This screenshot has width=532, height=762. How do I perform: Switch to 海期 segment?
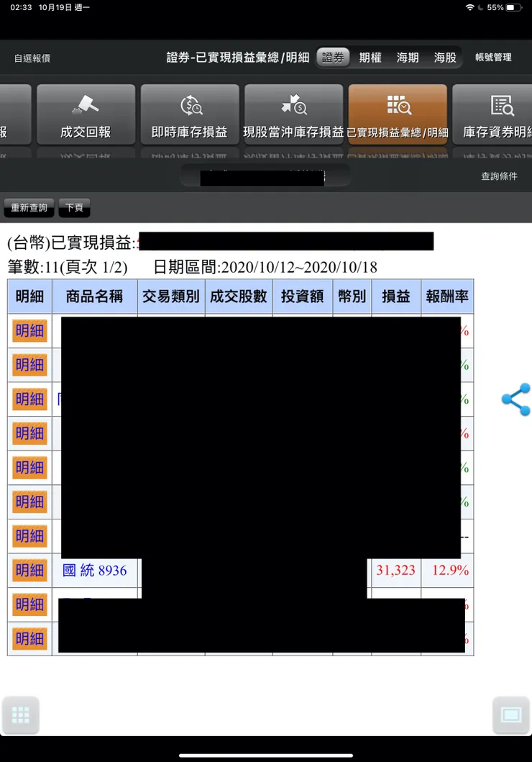[x=408, y=58]
